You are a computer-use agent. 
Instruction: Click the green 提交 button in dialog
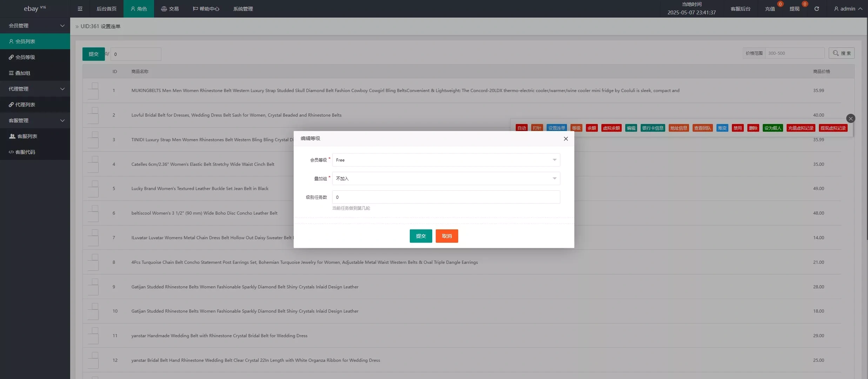[x=421, y=236]
